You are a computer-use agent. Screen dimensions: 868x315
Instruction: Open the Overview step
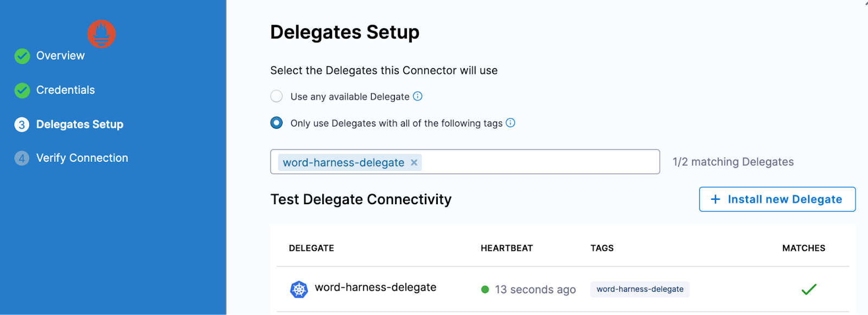point(60,55)
